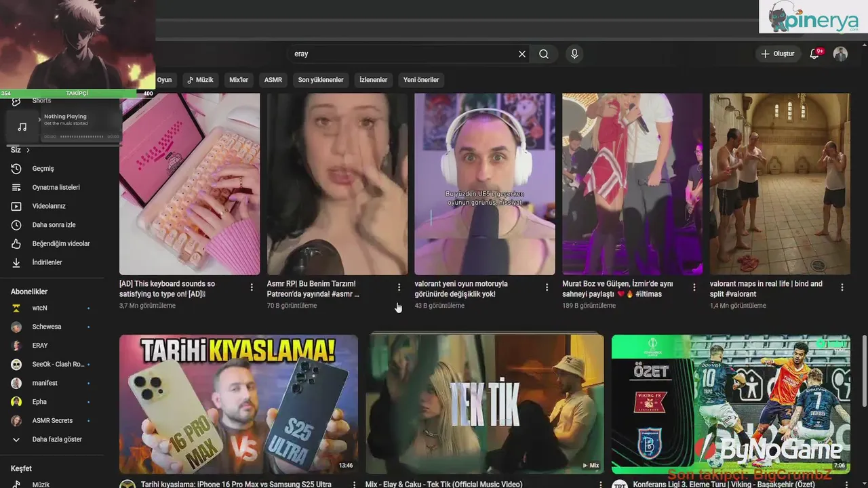Viewport: 868px width, 488px height.
Task: Open the Tarihi kıyaslama channel avatar
Action: point(127,485)
